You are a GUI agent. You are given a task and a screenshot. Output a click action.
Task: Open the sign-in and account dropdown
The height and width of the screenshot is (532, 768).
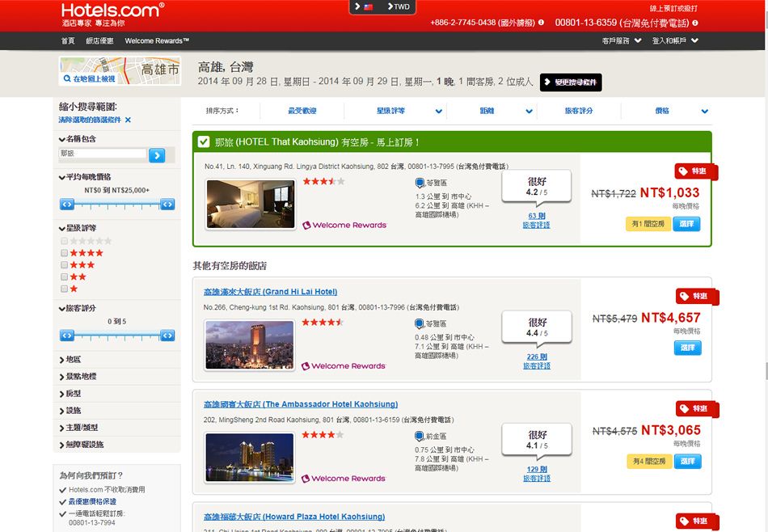point(675,40)
